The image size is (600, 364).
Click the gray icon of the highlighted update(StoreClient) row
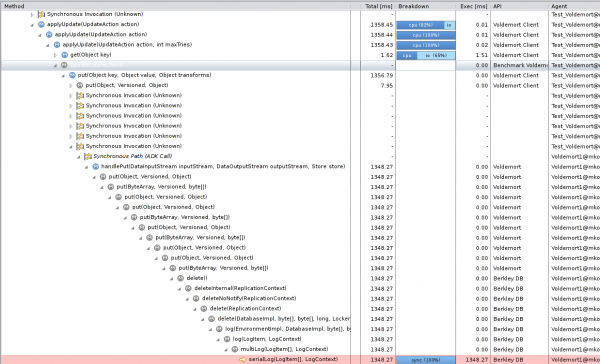tap(64, 65)
